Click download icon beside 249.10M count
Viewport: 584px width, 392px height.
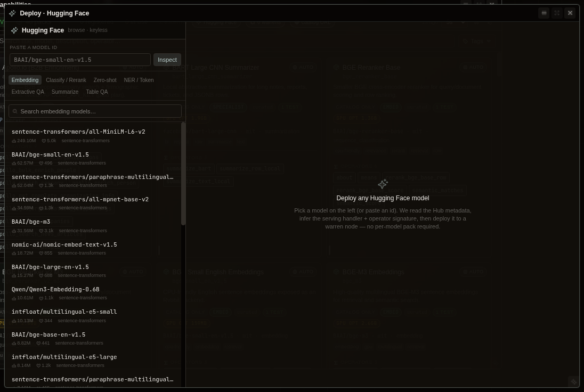pyautogui.click(x=14, y=141)
